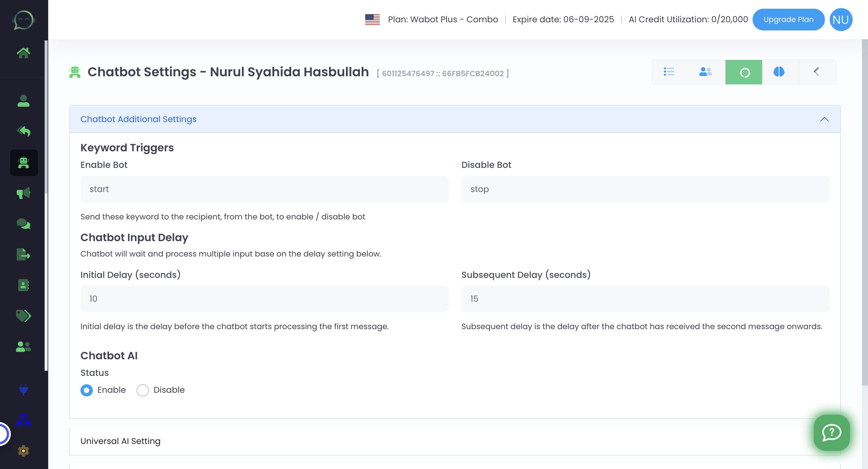Image resolution: width=868 pixels, height=469 pixels.
Task: Click the Upgrade Plan button
Action: (788, 20)
